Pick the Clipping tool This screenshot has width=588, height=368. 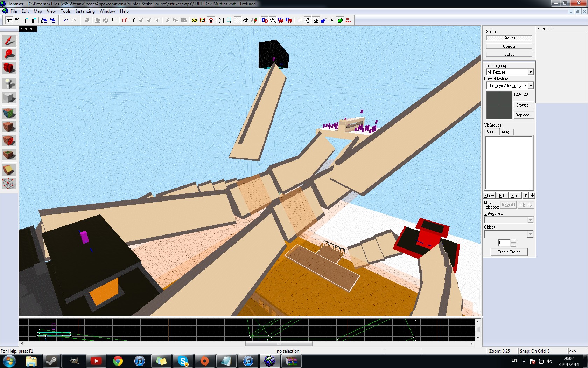coord(9,170)
